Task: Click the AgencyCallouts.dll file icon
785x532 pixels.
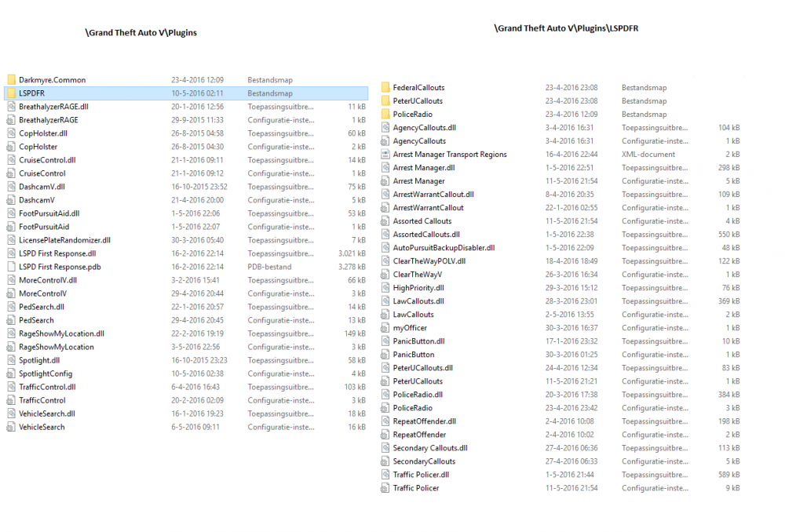Action: 385,128
